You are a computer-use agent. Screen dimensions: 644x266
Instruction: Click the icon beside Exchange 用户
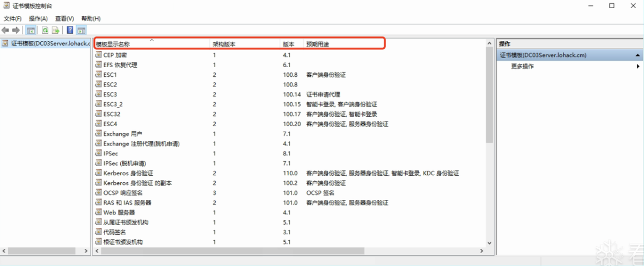[x=98, y=133]
